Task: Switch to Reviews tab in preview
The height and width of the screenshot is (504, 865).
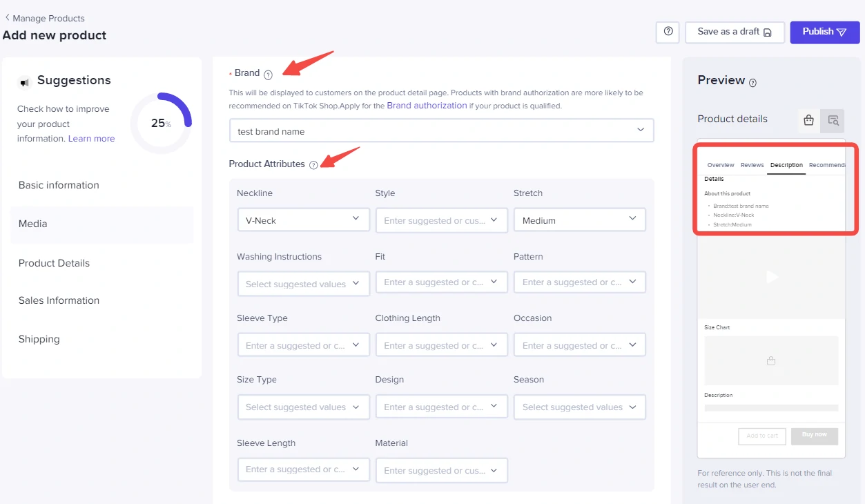Action: pyautogui.click(x=752, y=165)
